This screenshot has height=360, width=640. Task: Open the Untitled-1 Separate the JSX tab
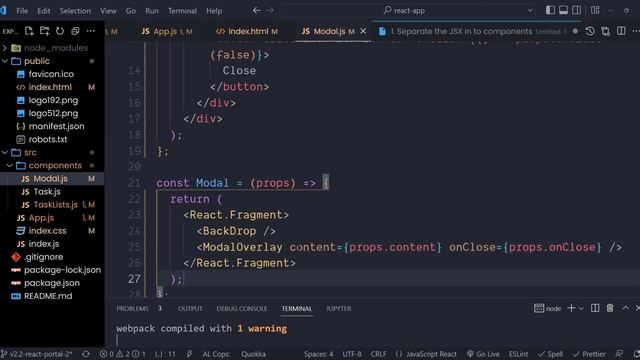[x=477, y=31]
